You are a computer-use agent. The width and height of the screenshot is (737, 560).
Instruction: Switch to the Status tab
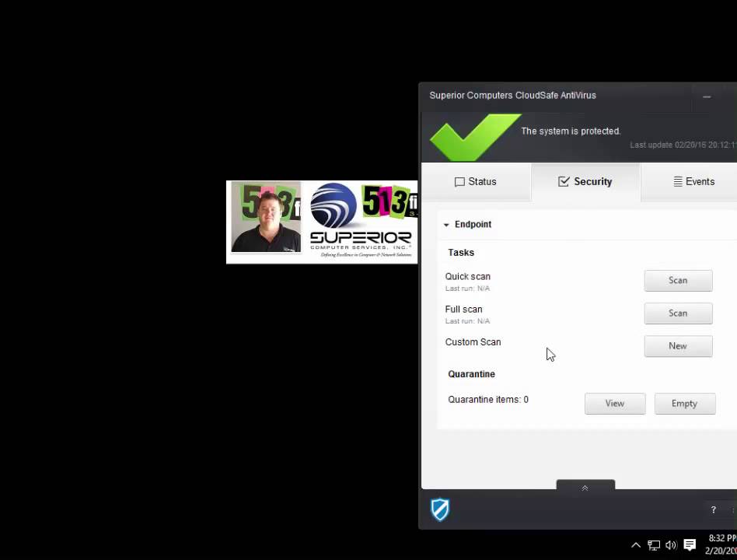pos(476,182)
